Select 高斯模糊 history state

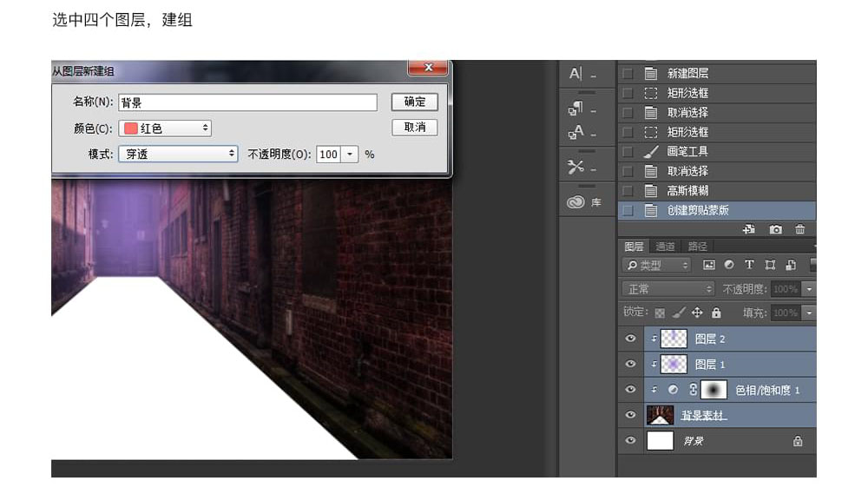click(x=716, y=191)
